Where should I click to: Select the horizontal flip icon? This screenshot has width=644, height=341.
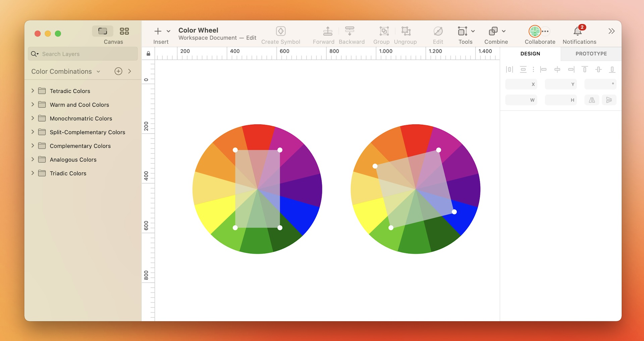point(592,100)
